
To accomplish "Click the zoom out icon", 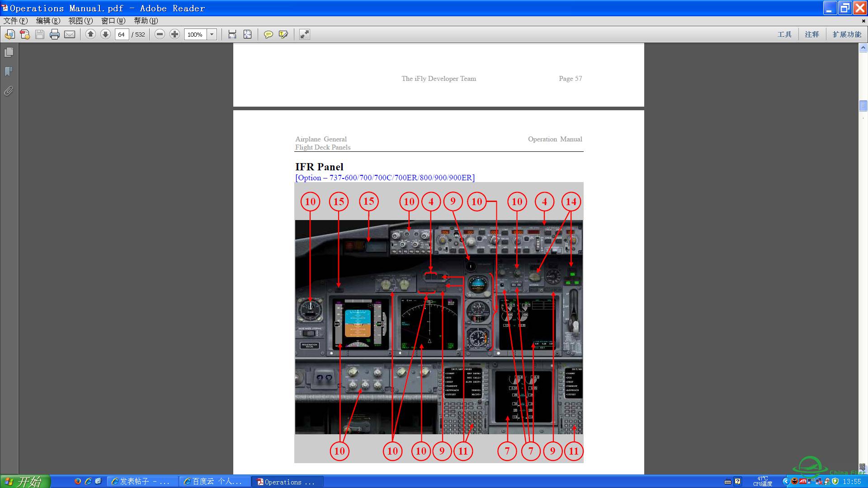I will tap(159, 34).
